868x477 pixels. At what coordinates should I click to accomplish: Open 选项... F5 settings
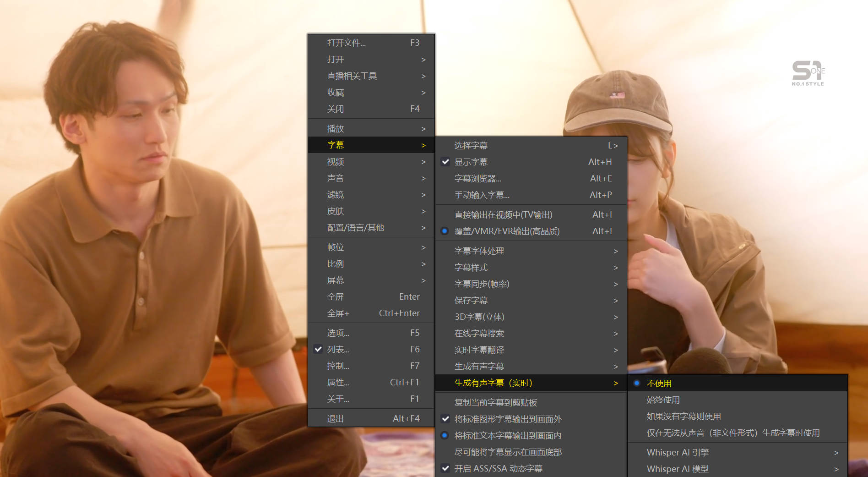tap(371, 333)
